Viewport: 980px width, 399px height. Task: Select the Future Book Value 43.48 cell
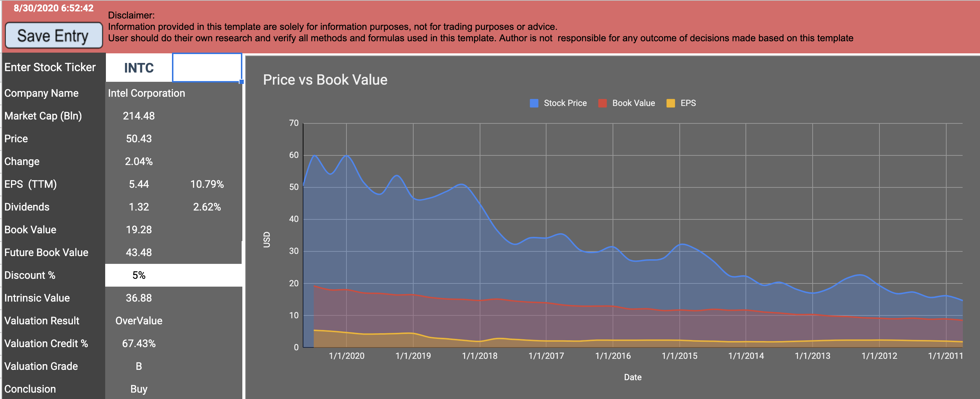139,252
